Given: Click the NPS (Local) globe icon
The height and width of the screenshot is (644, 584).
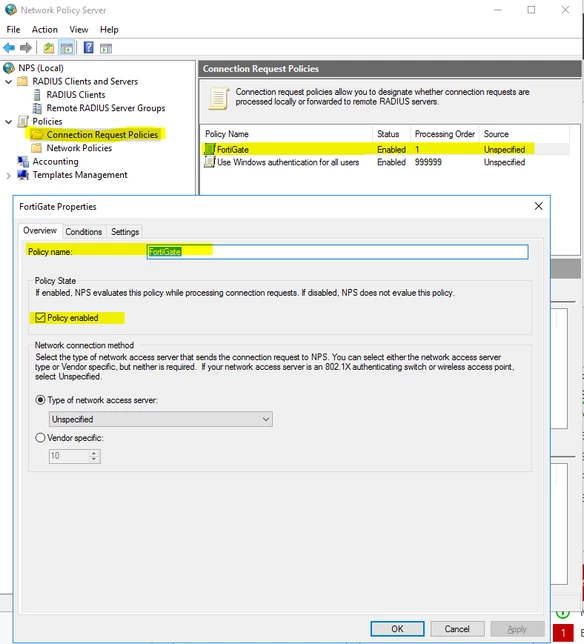Looking at the screenshot, I should [9, 68].
